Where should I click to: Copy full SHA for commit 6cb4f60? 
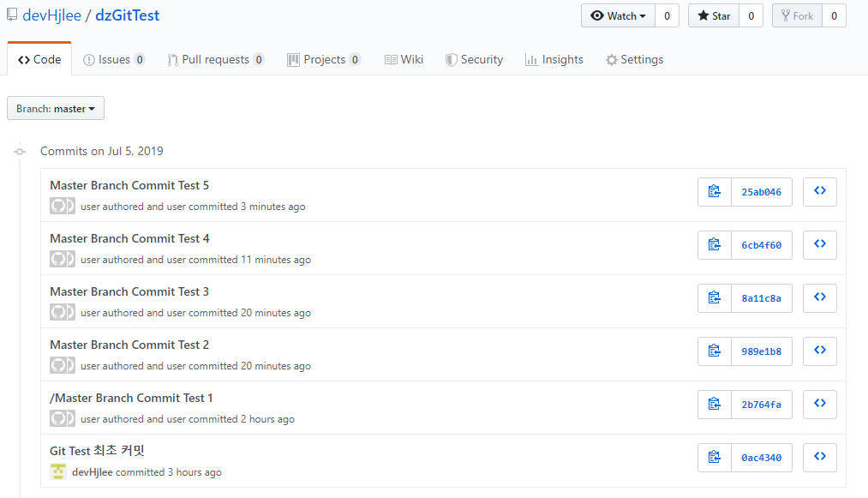(x=715, y=245)
